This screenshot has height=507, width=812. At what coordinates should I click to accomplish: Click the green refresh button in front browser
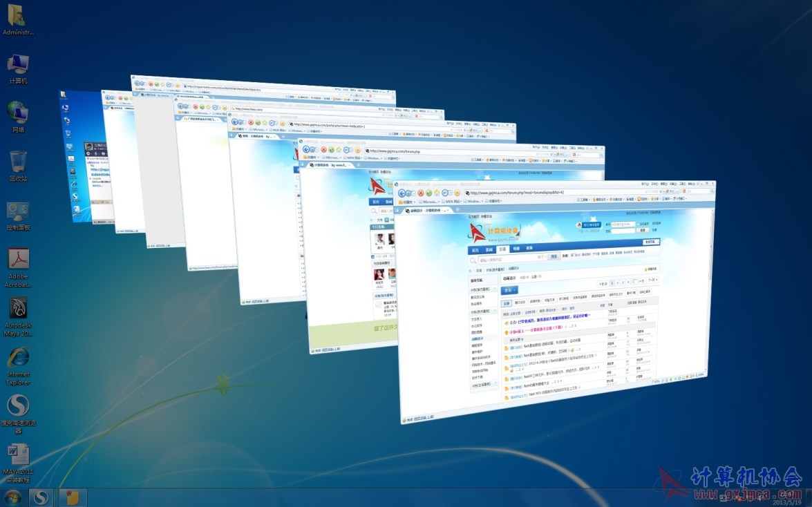click(428, 193)
